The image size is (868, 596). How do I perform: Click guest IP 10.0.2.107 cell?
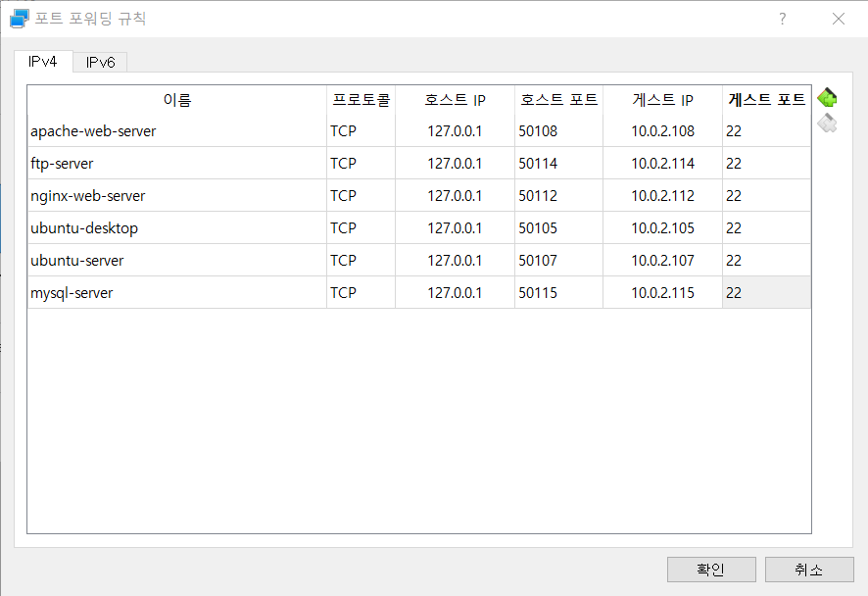[x=662, y=260]
